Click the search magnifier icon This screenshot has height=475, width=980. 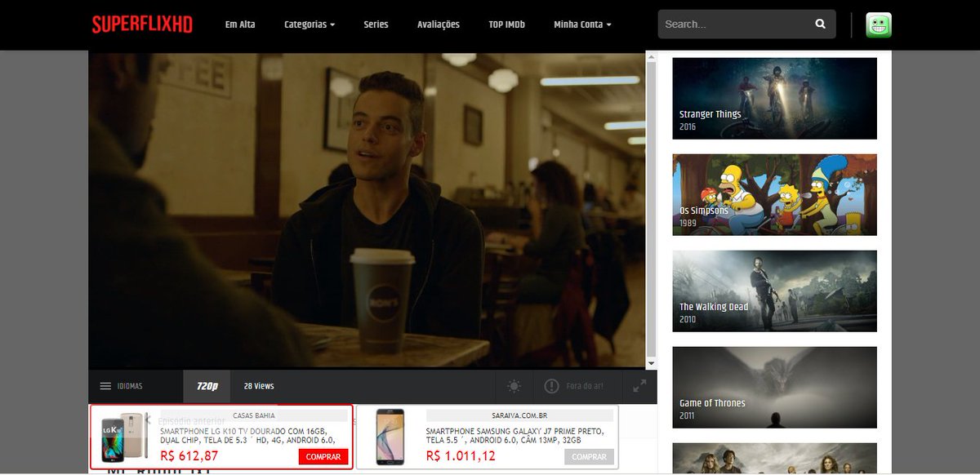820,24
